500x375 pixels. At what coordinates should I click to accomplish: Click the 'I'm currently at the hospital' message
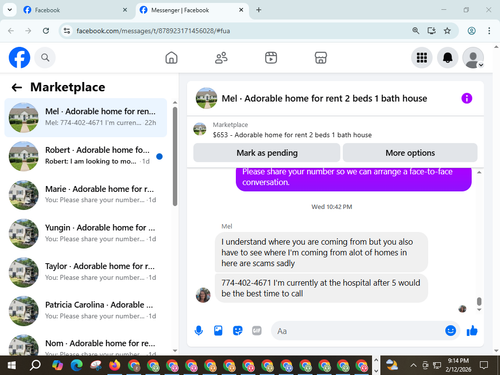tap(321, 288)
